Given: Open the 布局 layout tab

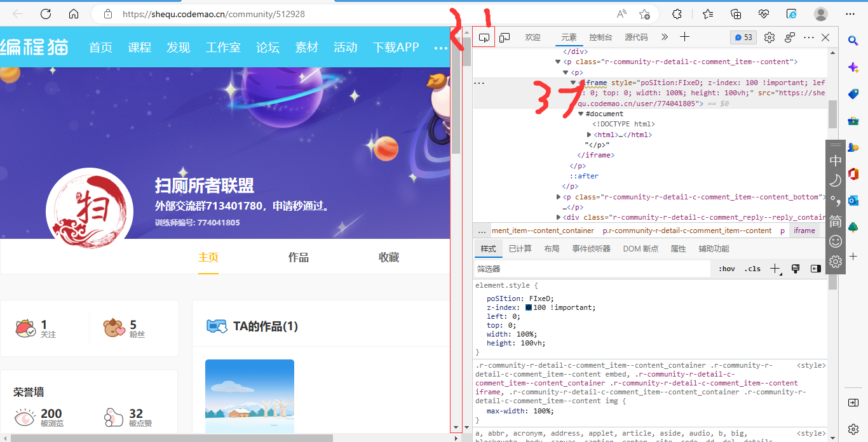Looking at the screenshot, I should point(552,249).
